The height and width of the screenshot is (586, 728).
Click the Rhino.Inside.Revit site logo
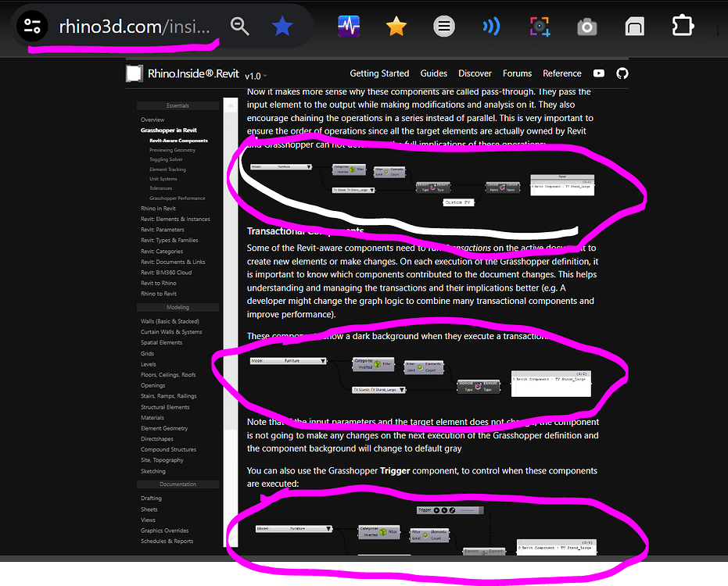pos(134,73)
